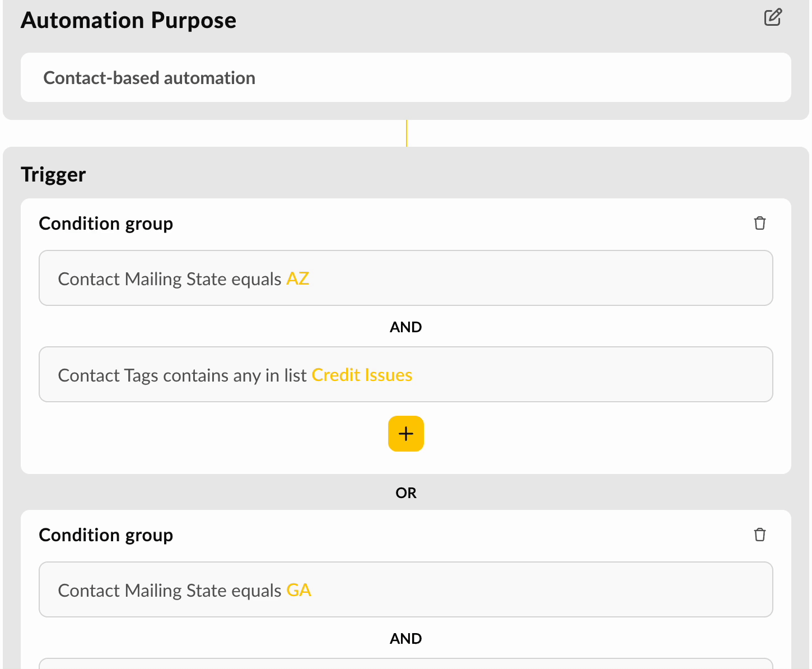Click the Condition group title above GA condition
The height and width of the screenshot is (669, 812).
tap(106, 535)
